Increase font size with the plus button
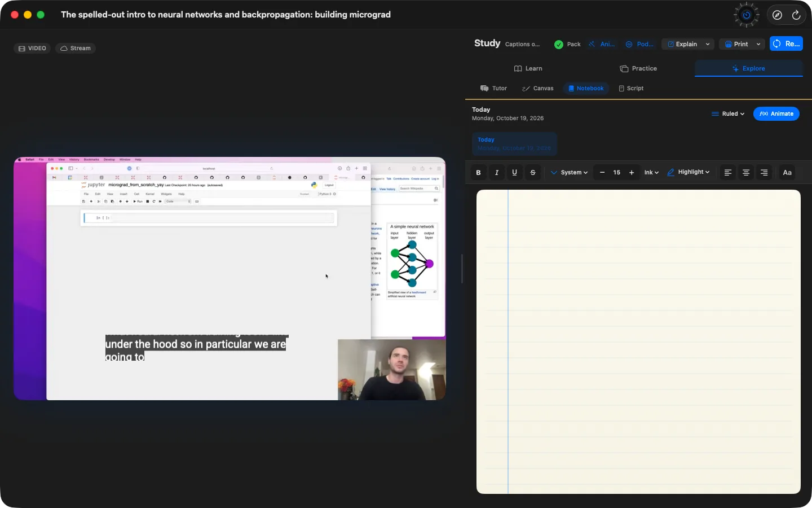Image resolution: width=812 pixels, height=508 pixels. click(x=632, y=173)
